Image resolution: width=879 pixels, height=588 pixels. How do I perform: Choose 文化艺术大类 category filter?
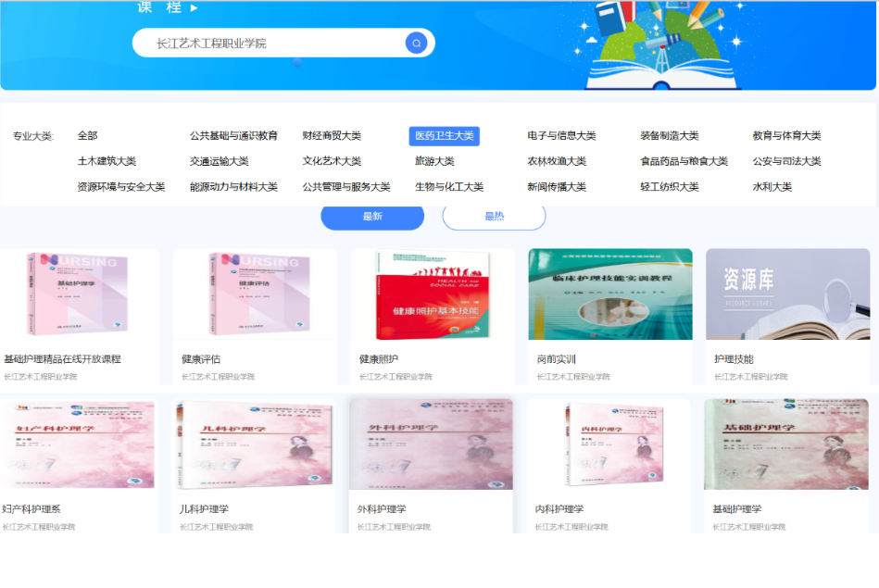(332, 161)
